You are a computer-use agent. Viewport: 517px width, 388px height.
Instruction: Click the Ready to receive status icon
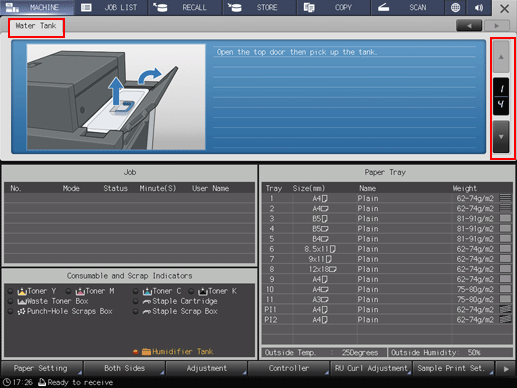(42, 382)
